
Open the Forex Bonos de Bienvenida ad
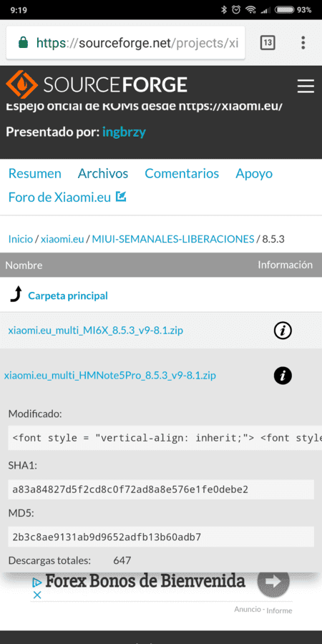coord(145,581)
